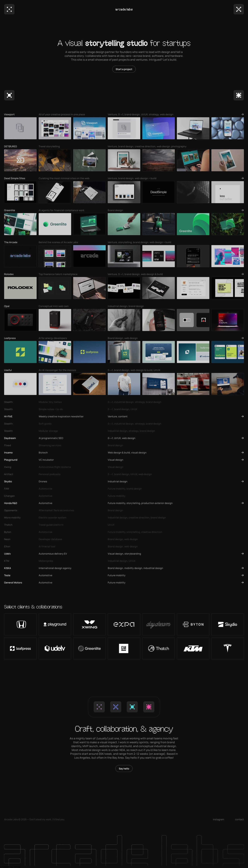Select the cyan square pixel icon above Craft heading
This screenshot has width=248, height=868.
[132, 707]
